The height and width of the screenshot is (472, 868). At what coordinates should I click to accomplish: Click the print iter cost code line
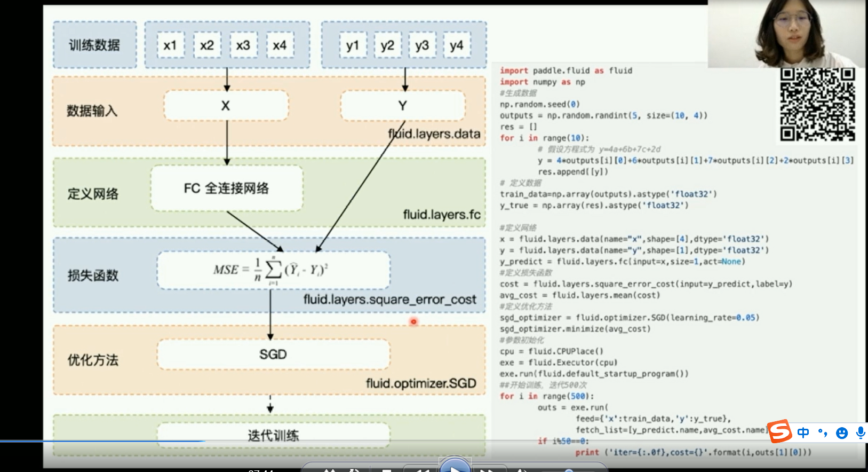point(694,452)
